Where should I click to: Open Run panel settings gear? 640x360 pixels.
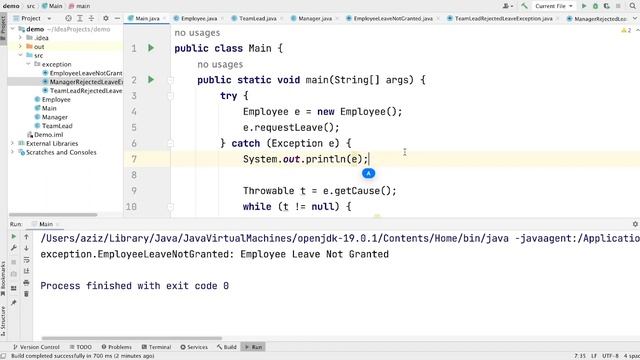point(635,224)
